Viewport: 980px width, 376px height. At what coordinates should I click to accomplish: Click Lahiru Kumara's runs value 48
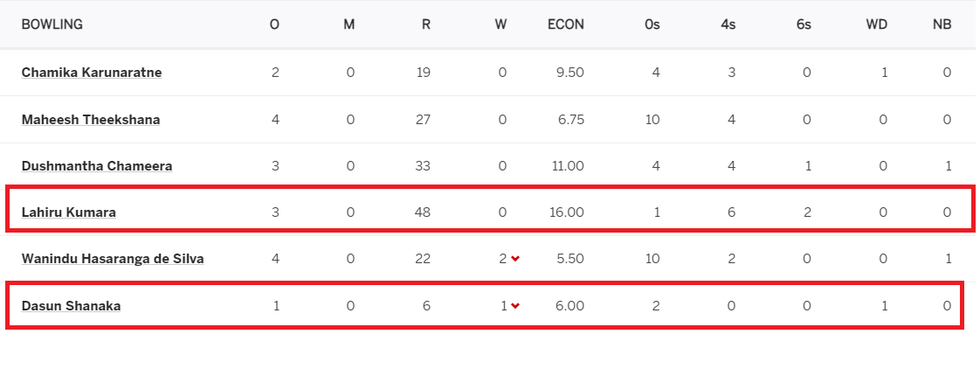(x=423, y=212)
